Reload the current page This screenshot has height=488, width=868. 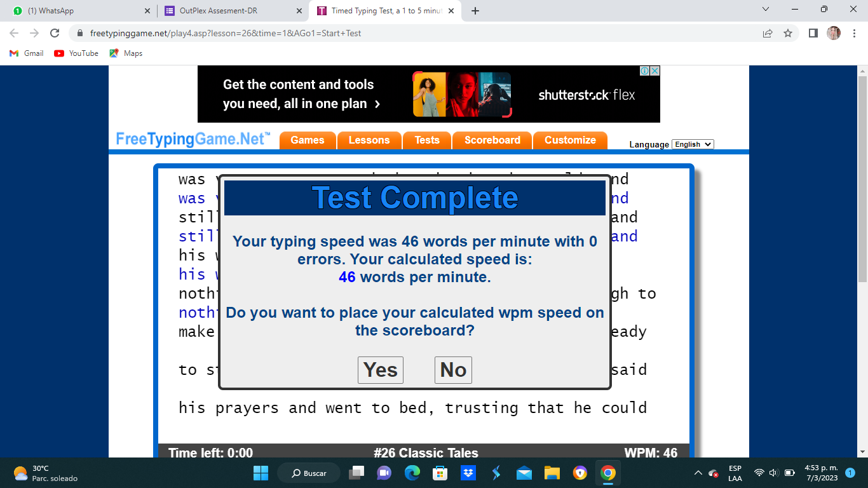pyautogui.click(x=55, y=33)
